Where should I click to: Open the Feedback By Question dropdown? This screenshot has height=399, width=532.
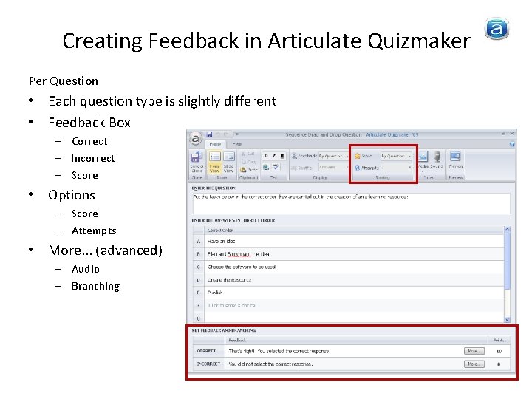pos(333,156)
